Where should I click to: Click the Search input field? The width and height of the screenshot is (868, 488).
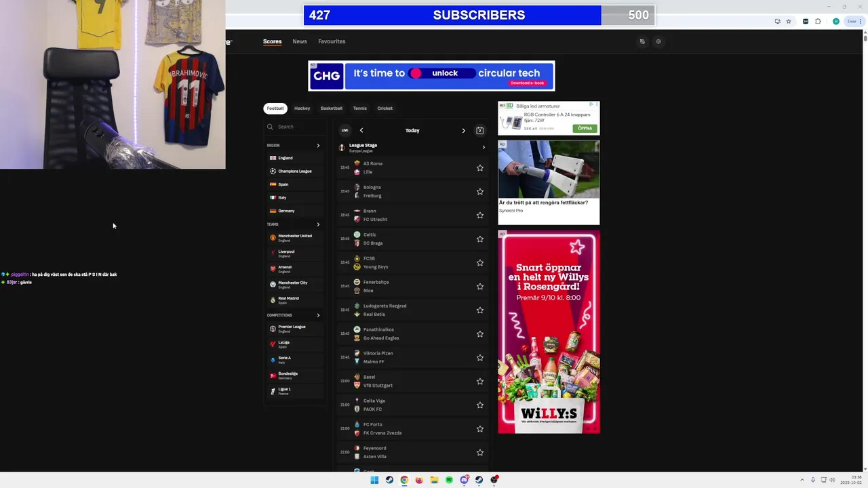tap(295, 127)
